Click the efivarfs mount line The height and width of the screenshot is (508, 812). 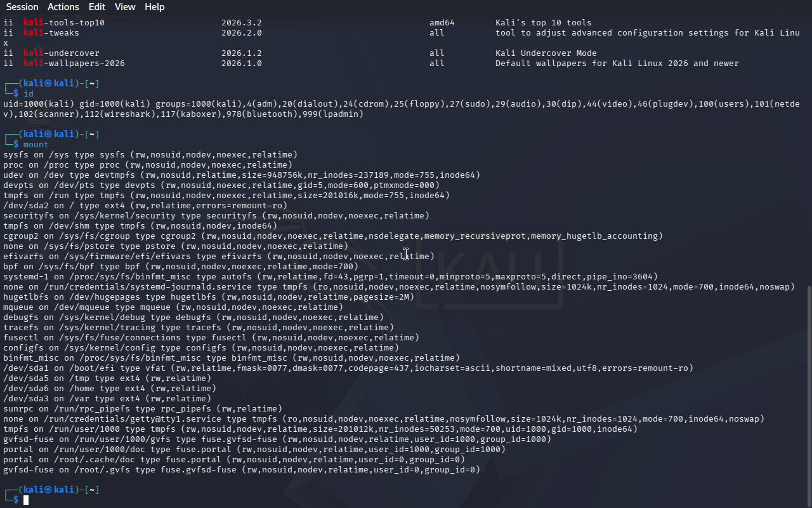click(x=219, y=257)
